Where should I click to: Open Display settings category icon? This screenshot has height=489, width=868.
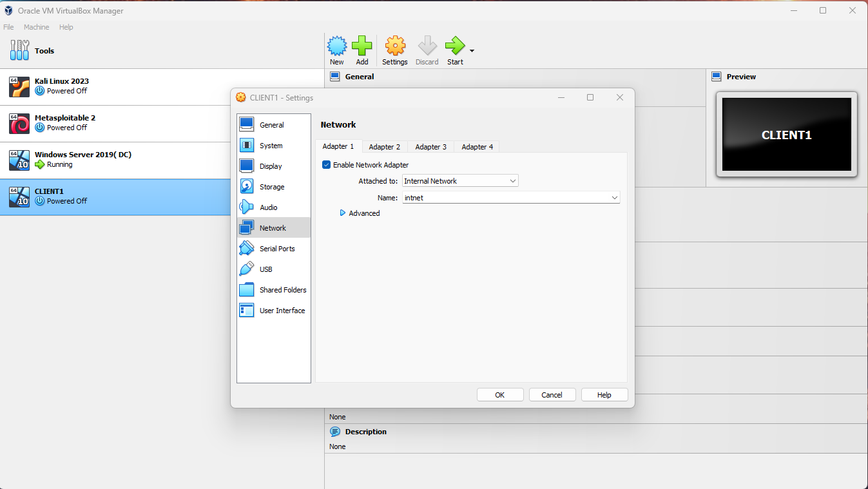[247, 166]
